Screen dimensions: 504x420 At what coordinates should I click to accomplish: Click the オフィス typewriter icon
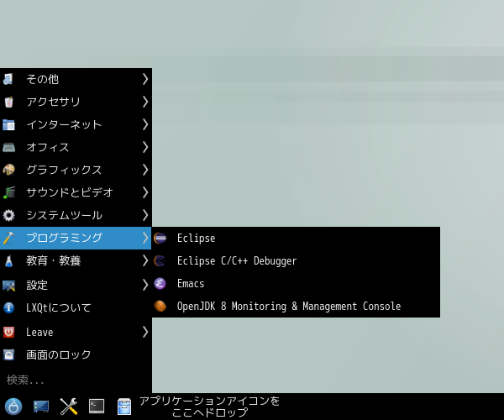click(x=8, y=147)
